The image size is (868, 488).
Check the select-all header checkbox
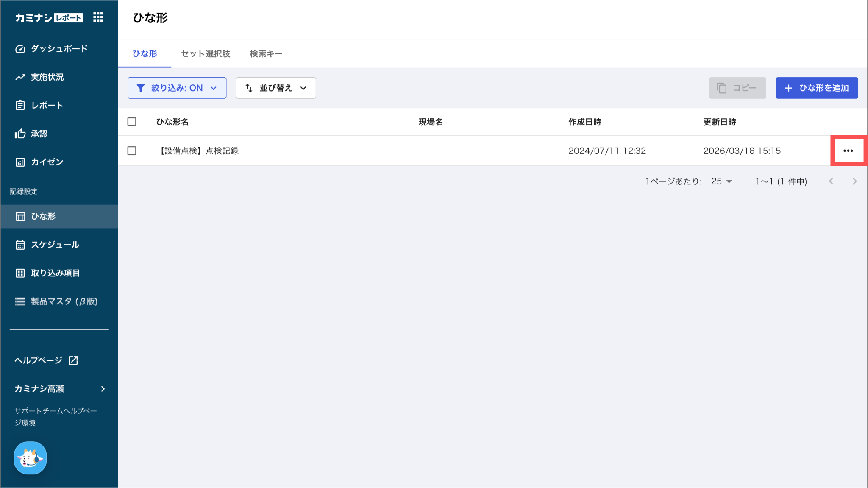click(132, 122)
